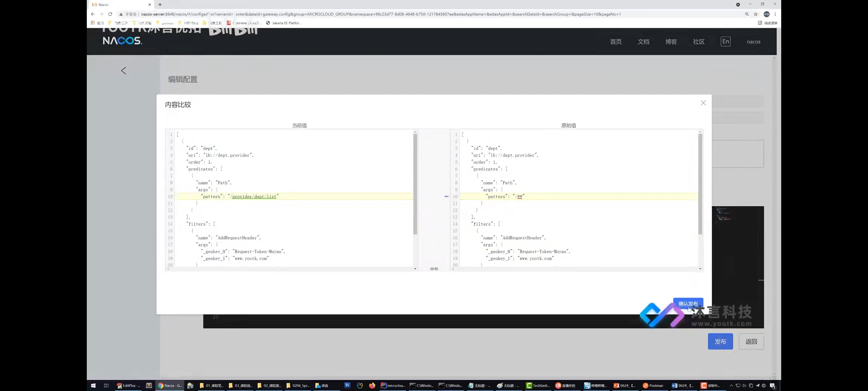Open 博客 in Nacos header
Viewport: 868px width, 391px height.
coord(671,42)
